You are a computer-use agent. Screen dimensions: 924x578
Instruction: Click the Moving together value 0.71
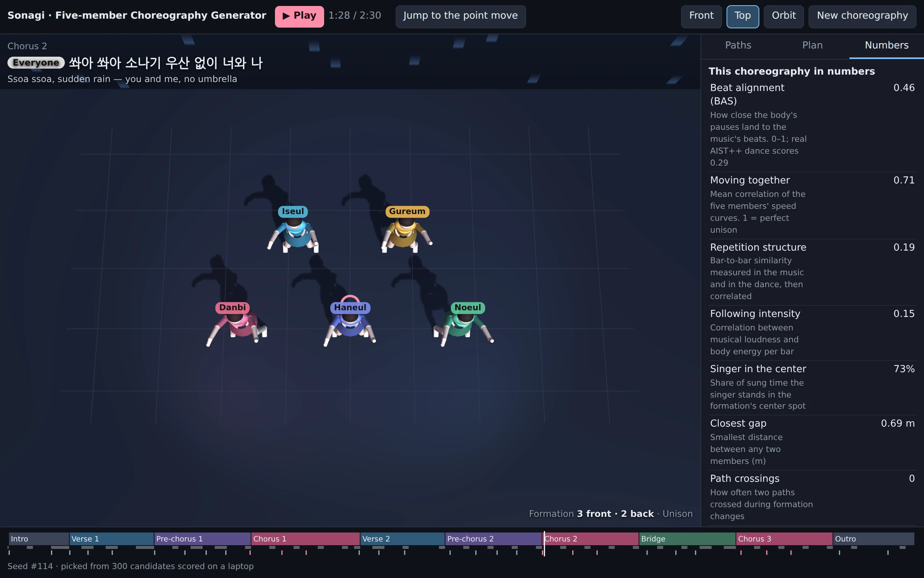click(x=904, y=180)
